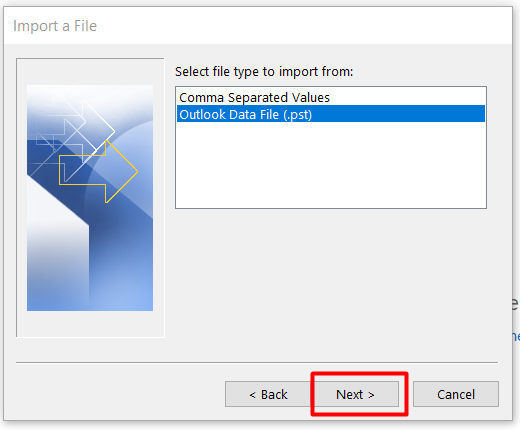Click the Next > button
The width and height of the screenshot is (520, 430).
356,394
